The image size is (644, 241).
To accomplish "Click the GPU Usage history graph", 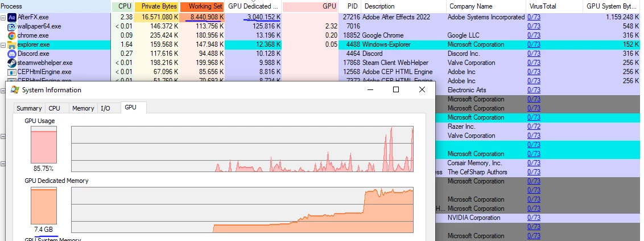I will [x=242, y=149].
